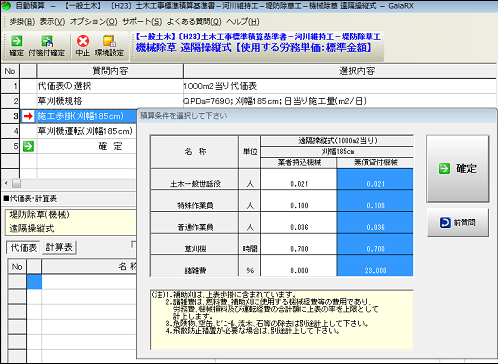Click highlighted 0.021 in 無償貸付機械 column
Viewport: 498px width, 364px height.
pos(375,184)
